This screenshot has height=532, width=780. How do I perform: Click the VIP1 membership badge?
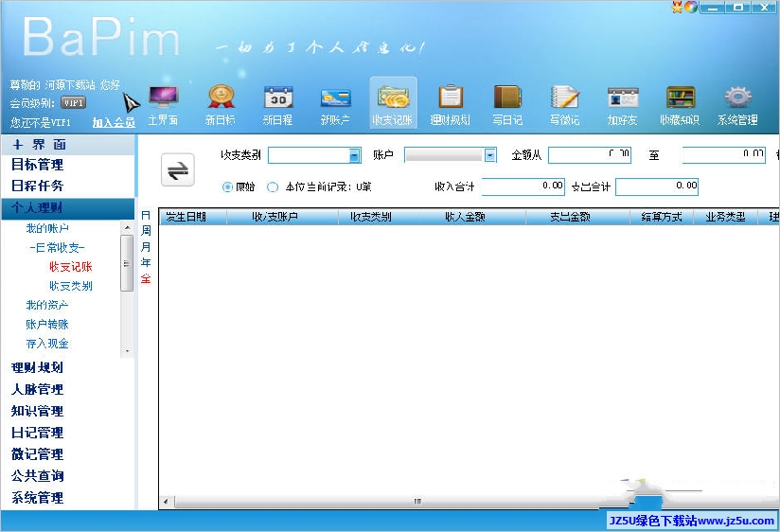(73, 103)
